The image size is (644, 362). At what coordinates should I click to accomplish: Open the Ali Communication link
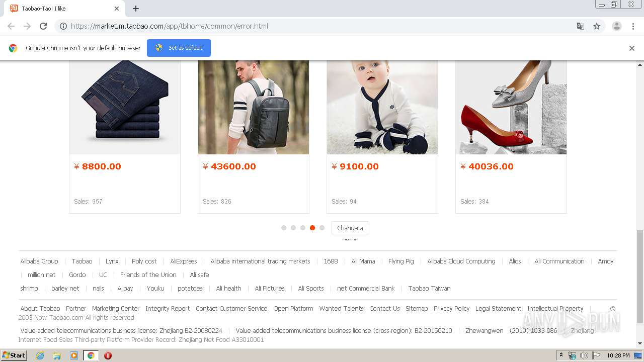point(559,261)
